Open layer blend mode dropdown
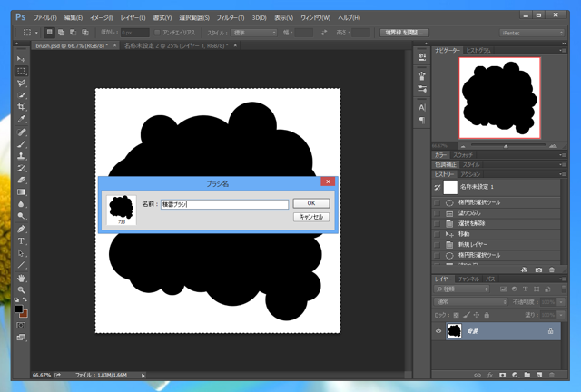This screenshot has height=392, width=581. click(470, 302)
